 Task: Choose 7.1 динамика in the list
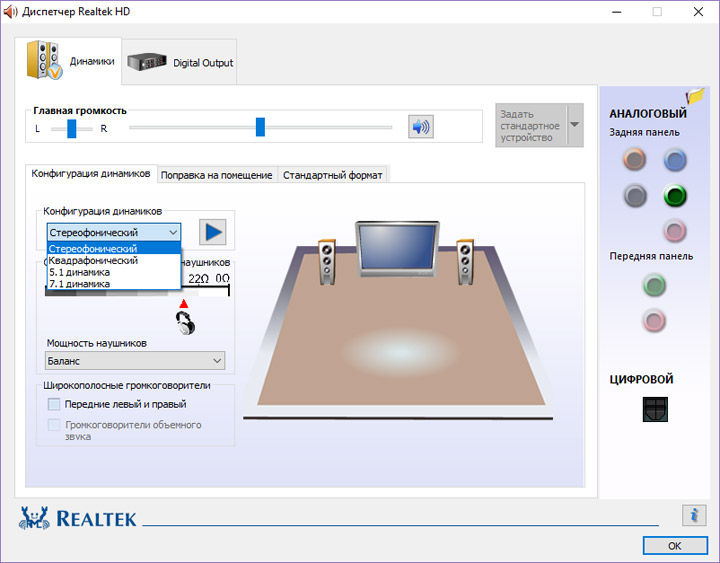114,284
